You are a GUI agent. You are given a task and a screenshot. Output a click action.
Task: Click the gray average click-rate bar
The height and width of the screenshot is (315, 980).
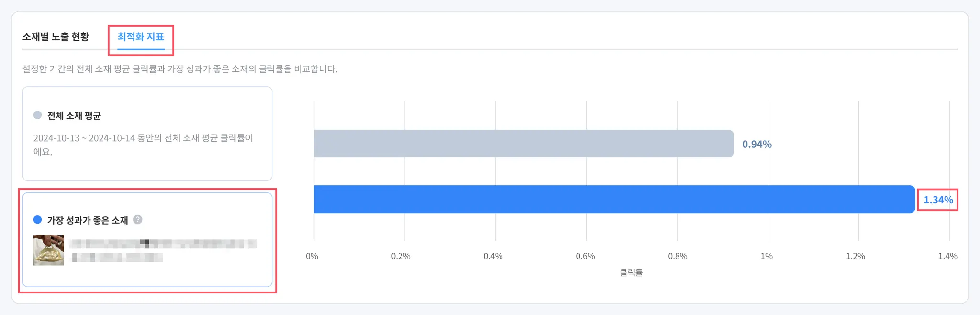tap(523, 144)
